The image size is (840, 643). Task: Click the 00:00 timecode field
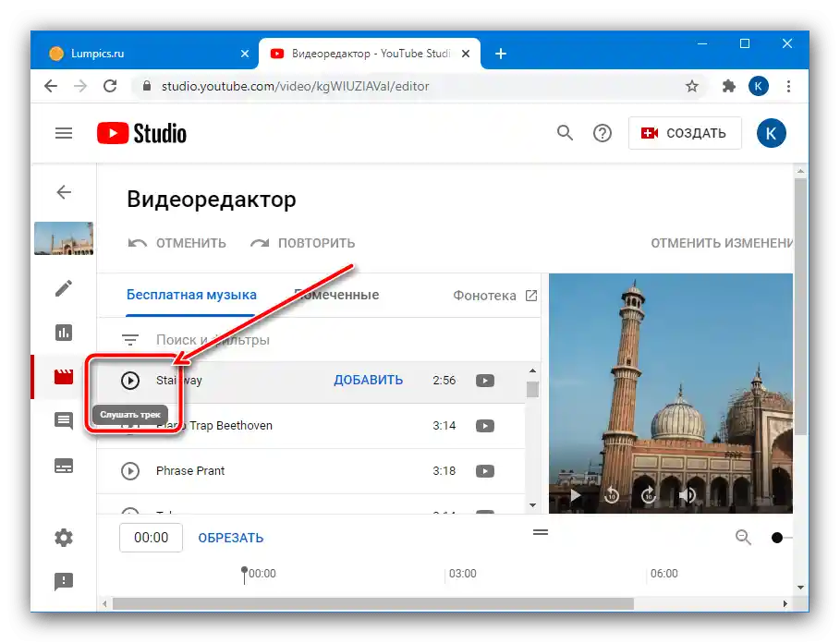(151, 538)
